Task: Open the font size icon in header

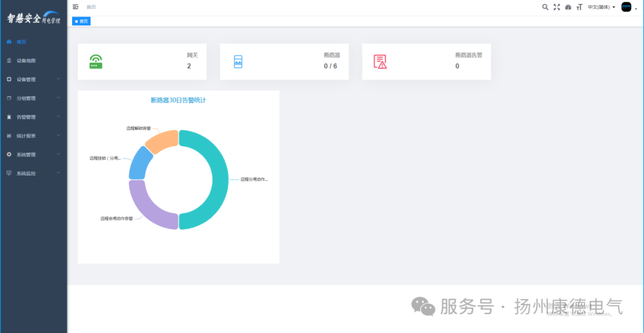Action: pos(579,7)
